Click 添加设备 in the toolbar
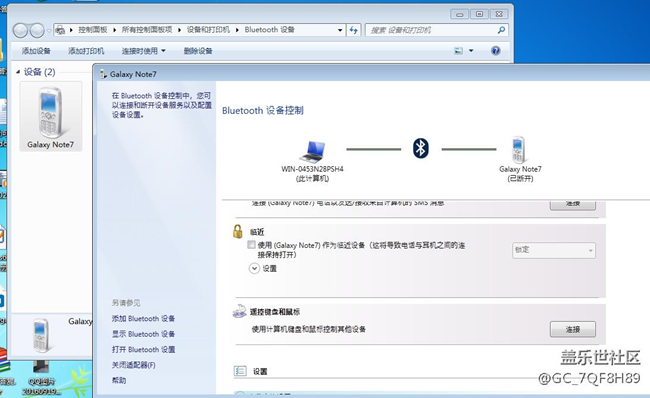 pos(36,51)
